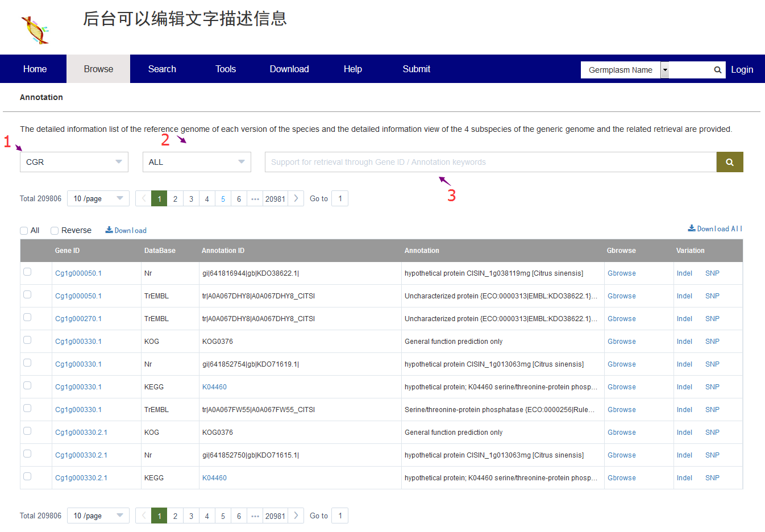This screenshot has height=532, width=765.
Task: Click the Login link
Action: click(742, 69)
